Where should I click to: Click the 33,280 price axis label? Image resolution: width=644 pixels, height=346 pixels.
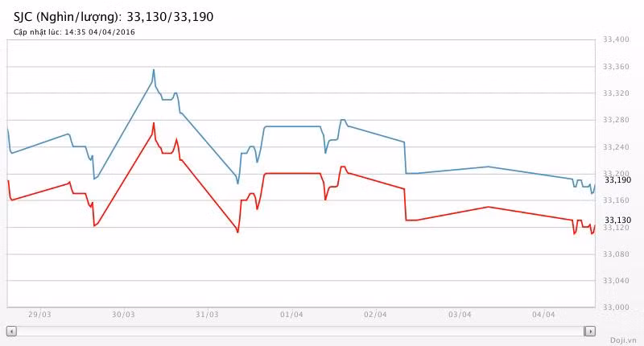pyautogui.click(x=617, y=120)
